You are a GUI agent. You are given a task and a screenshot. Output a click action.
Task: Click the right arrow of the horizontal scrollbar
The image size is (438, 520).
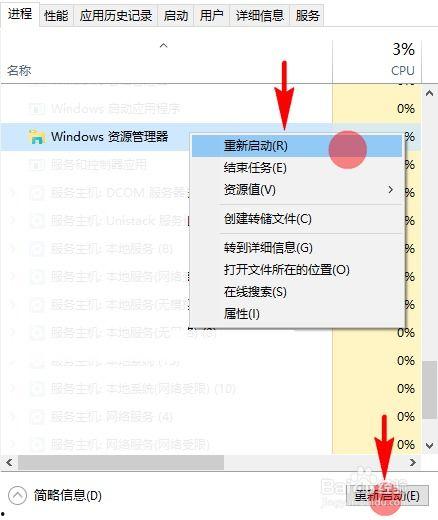413,463
